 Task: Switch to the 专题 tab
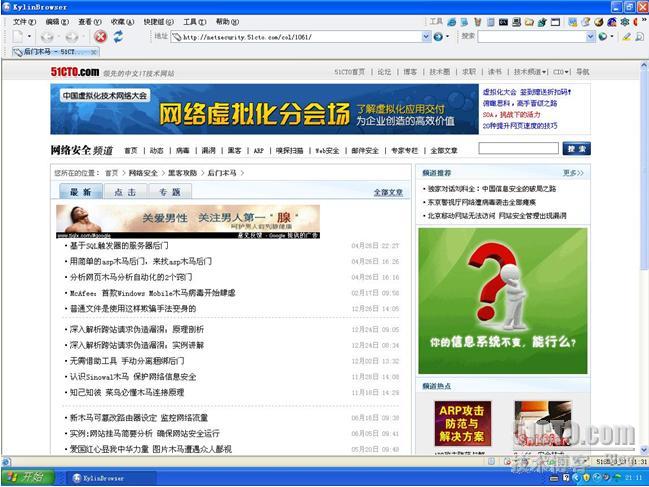point(170,192)
